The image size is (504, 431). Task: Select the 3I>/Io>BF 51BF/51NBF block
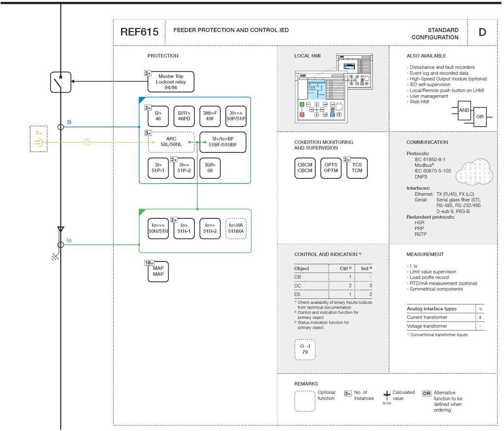[223, 142]
